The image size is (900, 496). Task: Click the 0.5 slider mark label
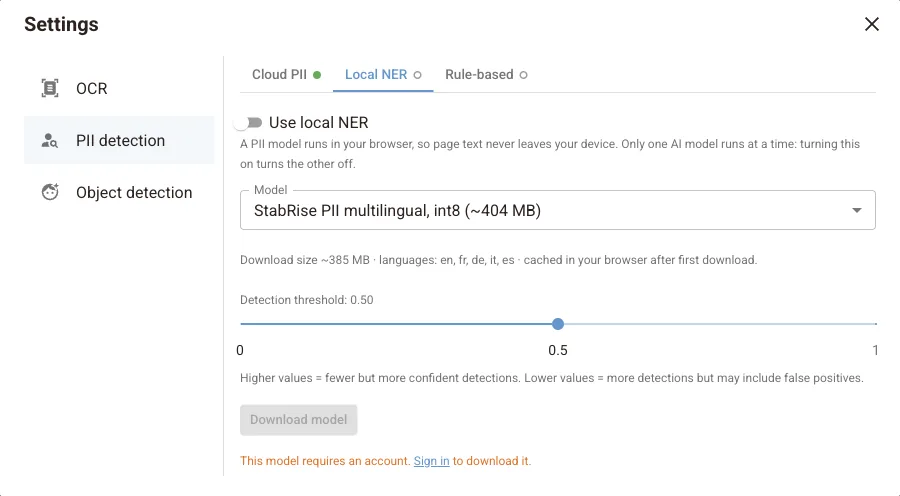[557, 350]
